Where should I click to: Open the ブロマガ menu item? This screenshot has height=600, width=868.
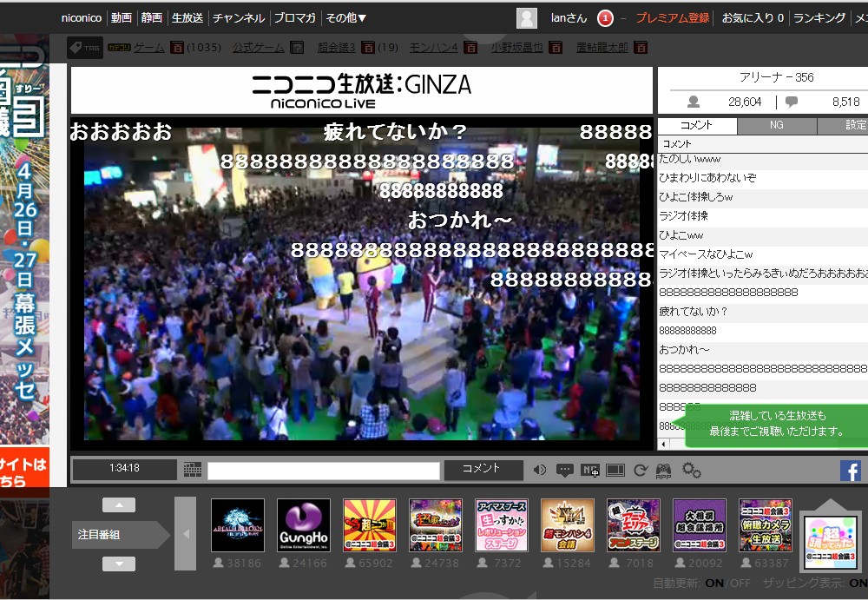(x=295, y=17)
